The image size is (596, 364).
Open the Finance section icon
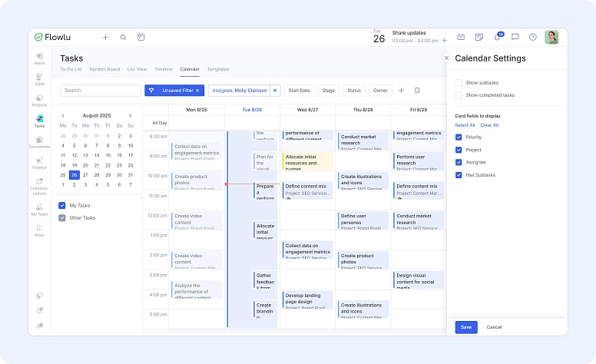point(39,161)
